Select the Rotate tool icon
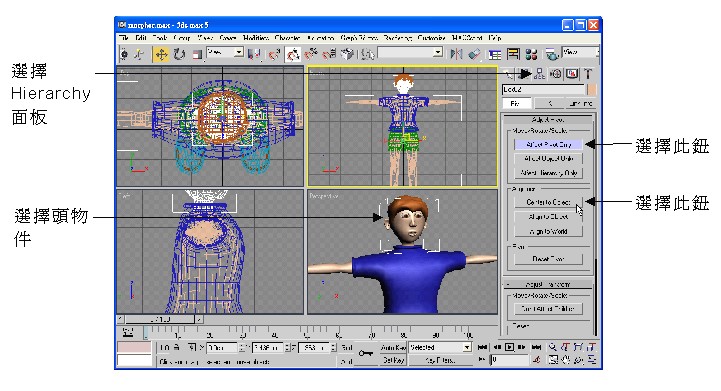Screen dimensions: 721x391 tap(179, 55)
